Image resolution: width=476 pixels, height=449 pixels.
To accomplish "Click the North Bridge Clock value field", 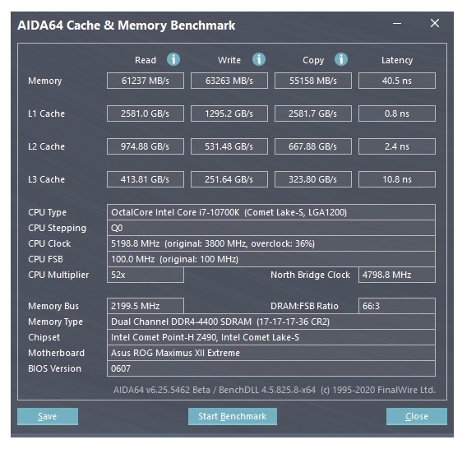I will 397,275.
